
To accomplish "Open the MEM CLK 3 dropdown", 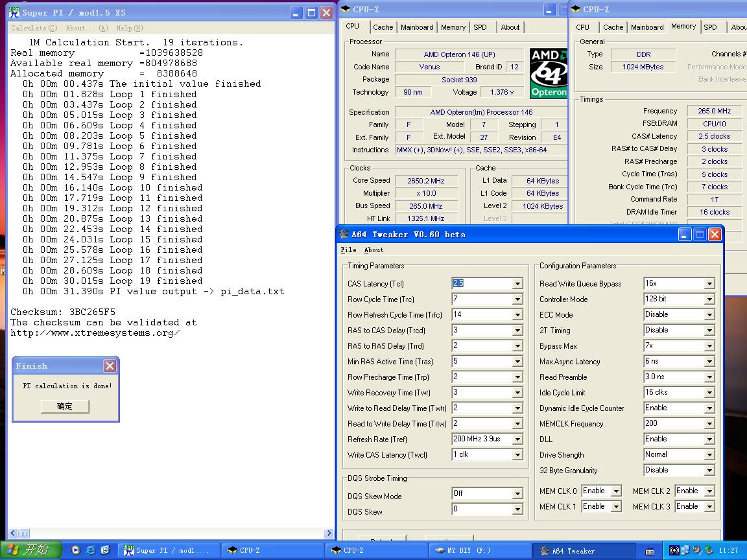I will coord(709,507).
